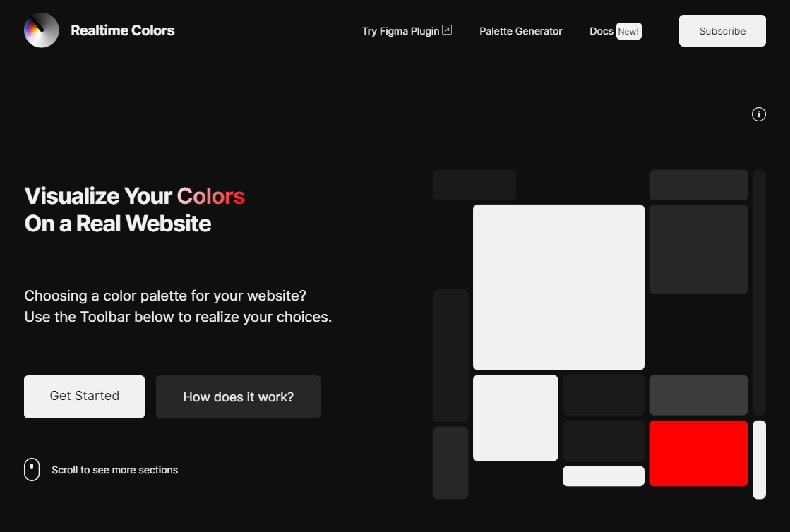Click the "Scroll to see more sections" text
Viewport: 790px width, 532px height.
[x=114, y=470]
